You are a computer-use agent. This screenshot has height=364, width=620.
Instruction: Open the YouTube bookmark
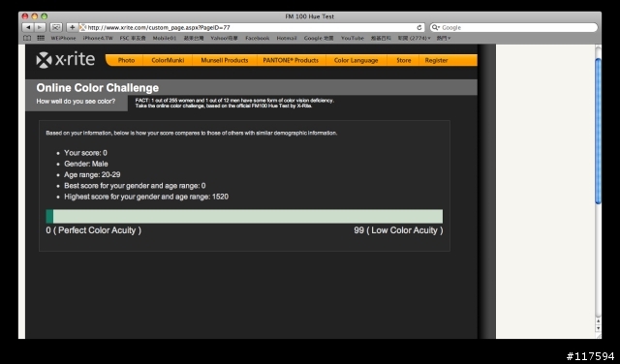(x=353, y=39)
